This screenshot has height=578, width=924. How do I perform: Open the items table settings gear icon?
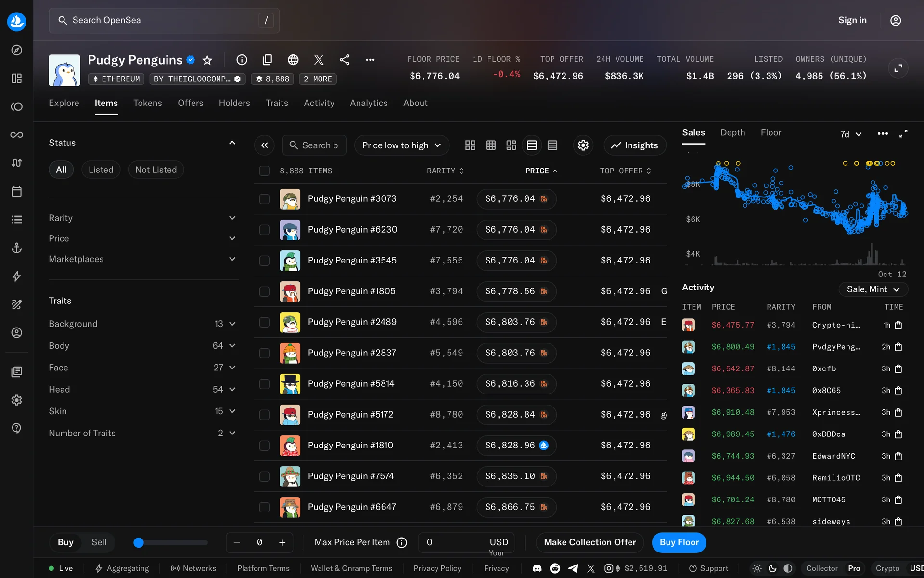(583, 145)
